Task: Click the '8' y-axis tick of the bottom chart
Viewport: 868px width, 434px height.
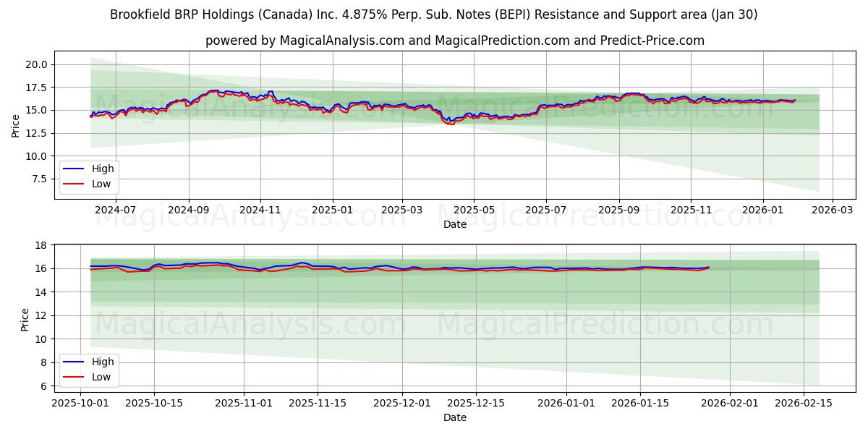Action: click(x=46, y=362)
